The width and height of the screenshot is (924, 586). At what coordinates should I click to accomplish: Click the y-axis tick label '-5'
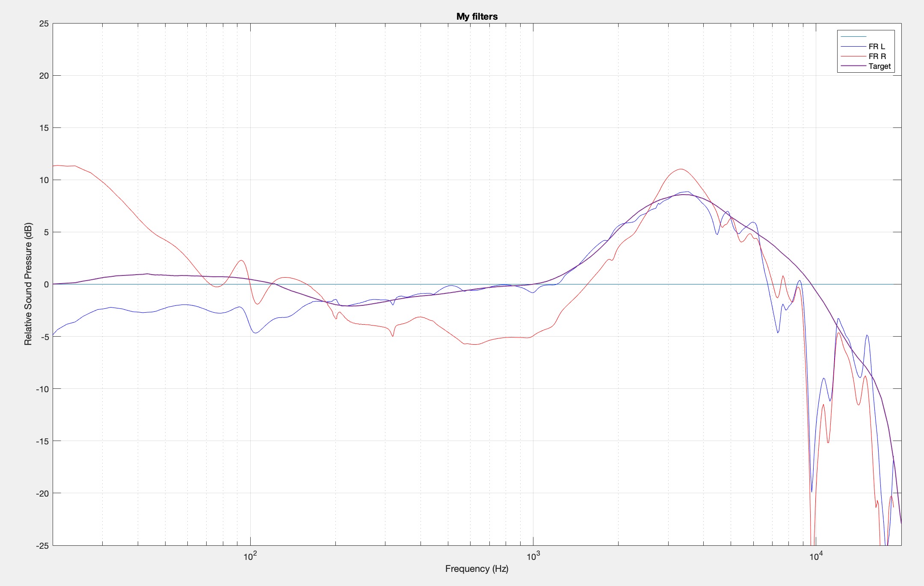click(x=44, y=337)
